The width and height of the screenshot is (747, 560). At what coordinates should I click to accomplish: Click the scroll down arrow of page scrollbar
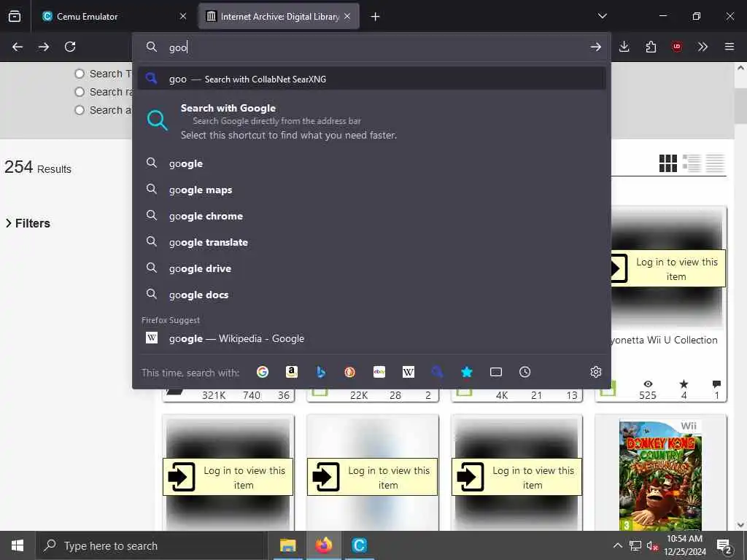[740, 525]
